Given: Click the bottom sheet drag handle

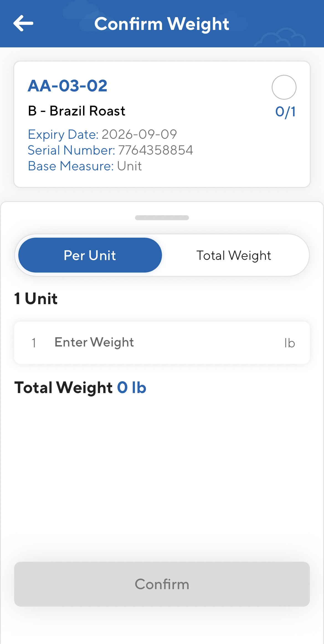Looking at the screenshot, I should coord(162,218).
